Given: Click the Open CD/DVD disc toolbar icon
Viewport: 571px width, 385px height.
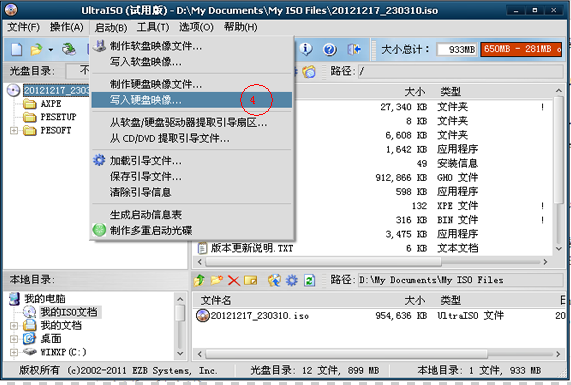Looking at the screenshot, I should click(x=68, y=49).
